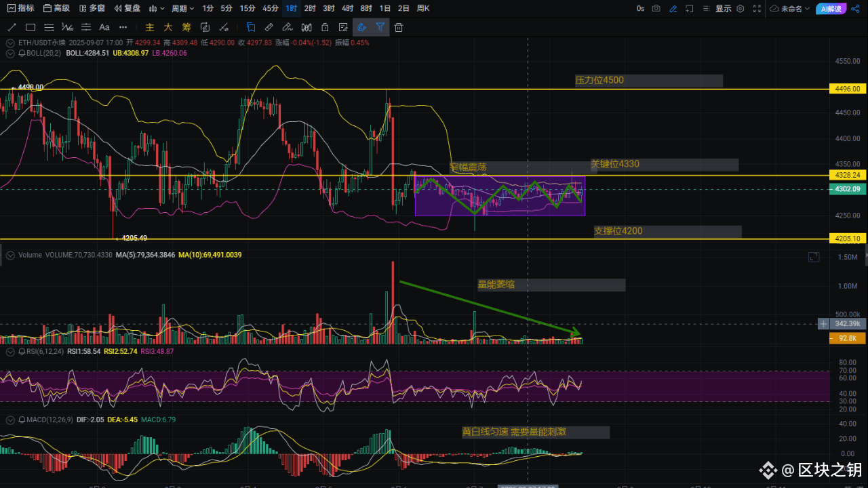Switch to the 15分 timeframe
The image size is (868, 488).
coord(248,8)
